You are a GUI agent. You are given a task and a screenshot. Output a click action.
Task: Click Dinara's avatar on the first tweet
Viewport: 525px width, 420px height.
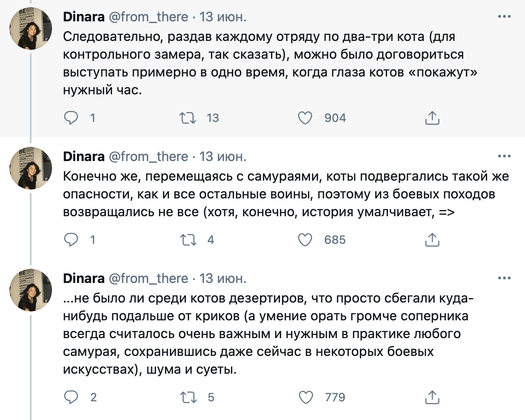31,28
